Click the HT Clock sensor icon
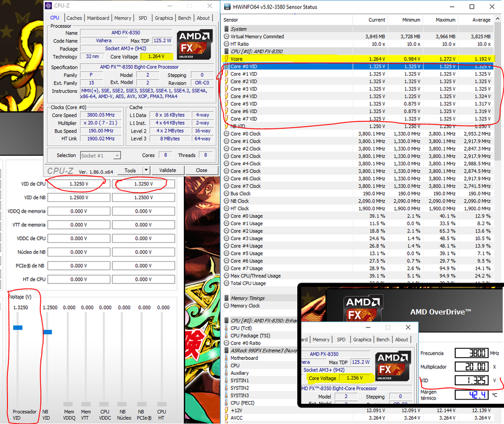This screenshot has height=424, width=504. (x=227, y=208)
